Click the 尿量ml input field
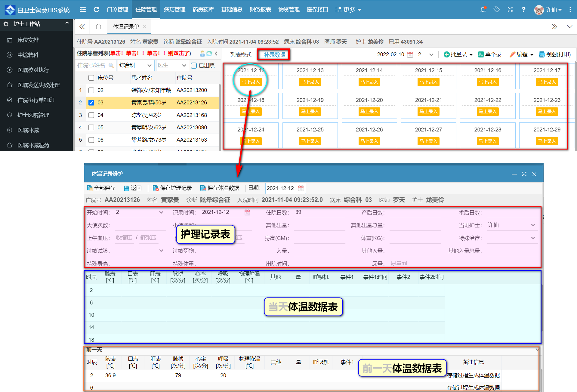Screen dimensions: 577x392 [x=415, y=263]
